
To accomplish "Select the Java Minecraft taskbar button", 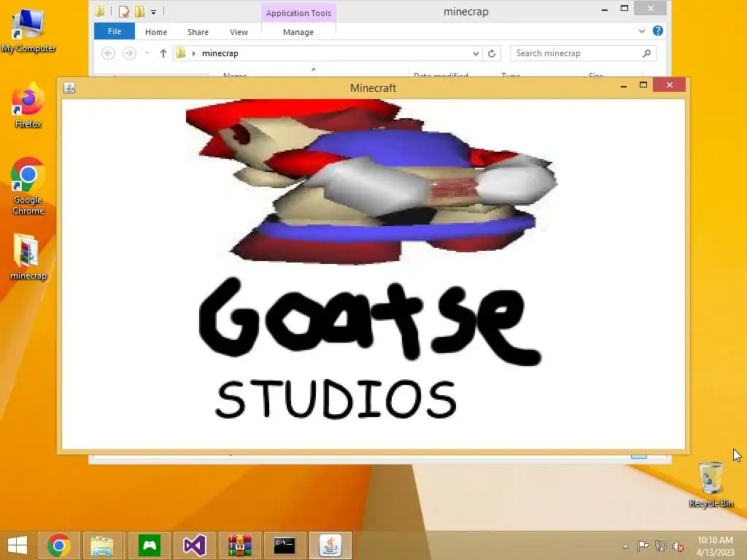I will pos(330,545).
